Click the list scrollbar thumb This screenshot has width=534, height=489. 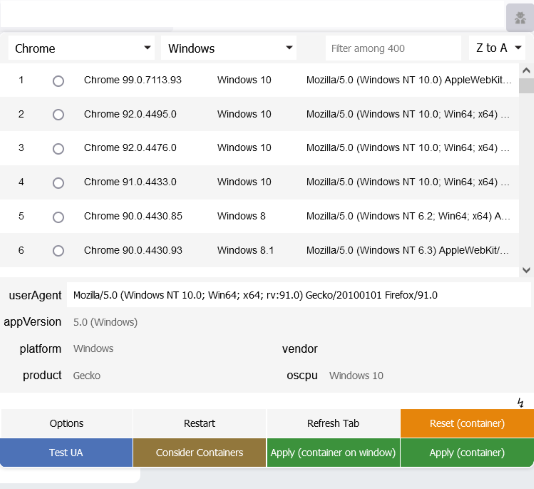(x=526, y=85)
